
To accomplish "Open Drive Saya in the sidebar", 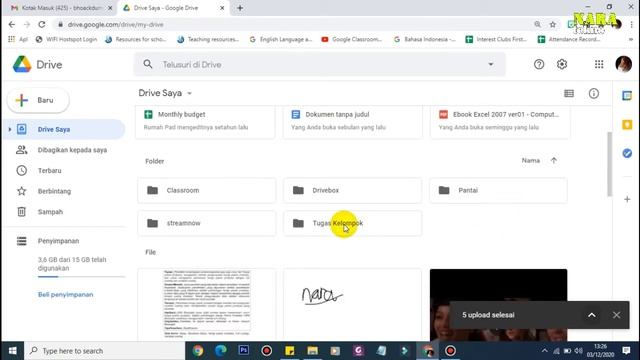I will pos(64,129).
